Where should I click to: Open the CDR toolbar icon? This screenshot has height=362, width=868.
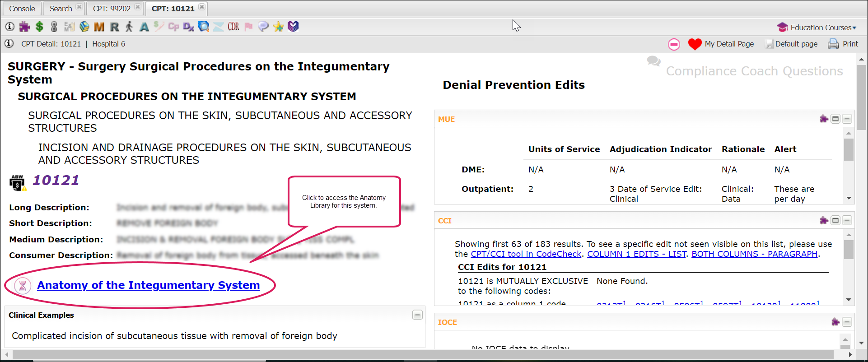pos(233,27)
